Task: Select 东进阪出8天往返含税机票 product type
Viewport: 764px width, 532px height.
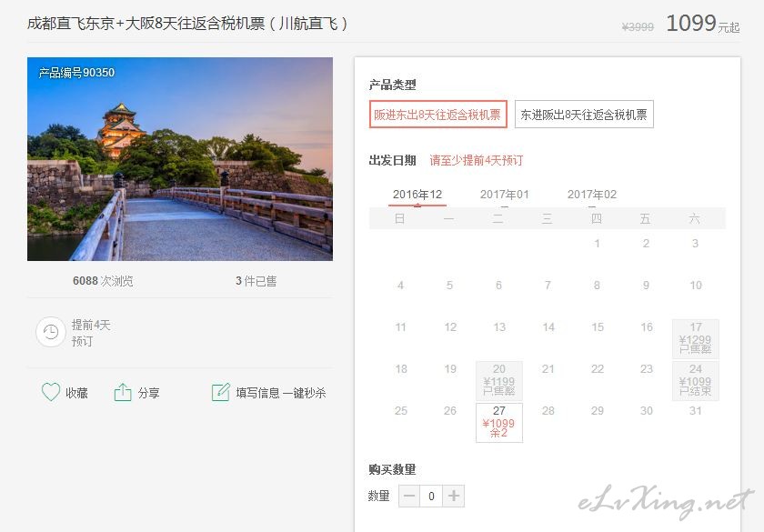Action: (584, 114)
